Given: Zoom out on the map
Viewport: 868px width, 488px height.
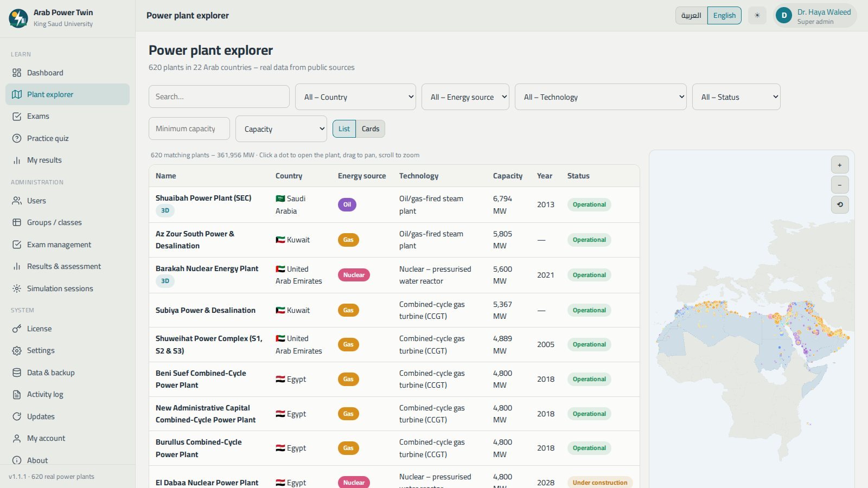Looking at the screenshot, I should pyautogui.click(x=840, y=185).
